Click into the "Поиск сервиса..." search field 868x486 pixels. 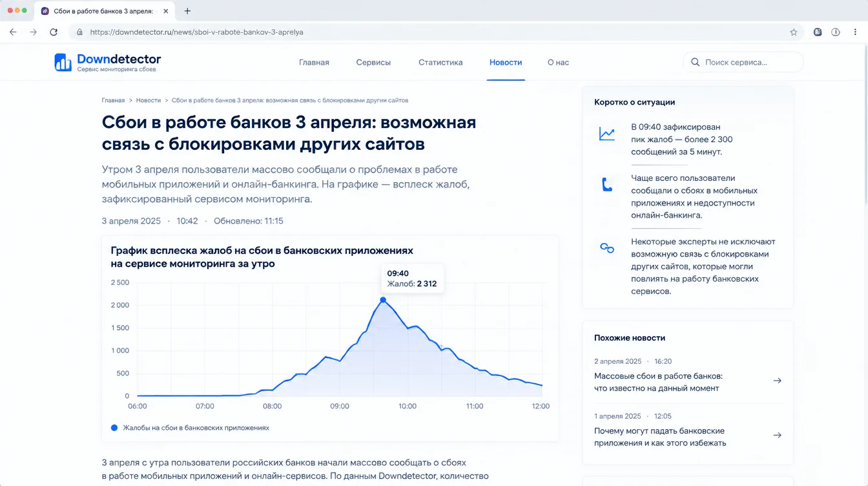pyautogui.click(x=743, y=63)
